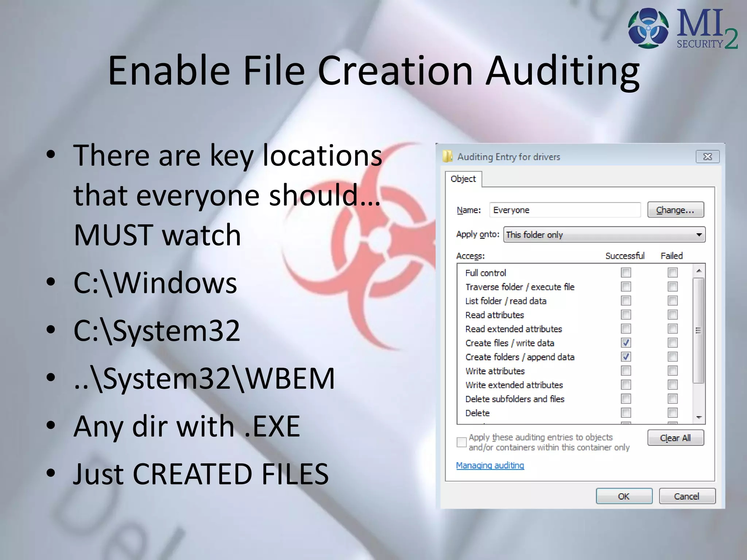Click the OK button
The image size is (747, 560).
pos(624,496)
